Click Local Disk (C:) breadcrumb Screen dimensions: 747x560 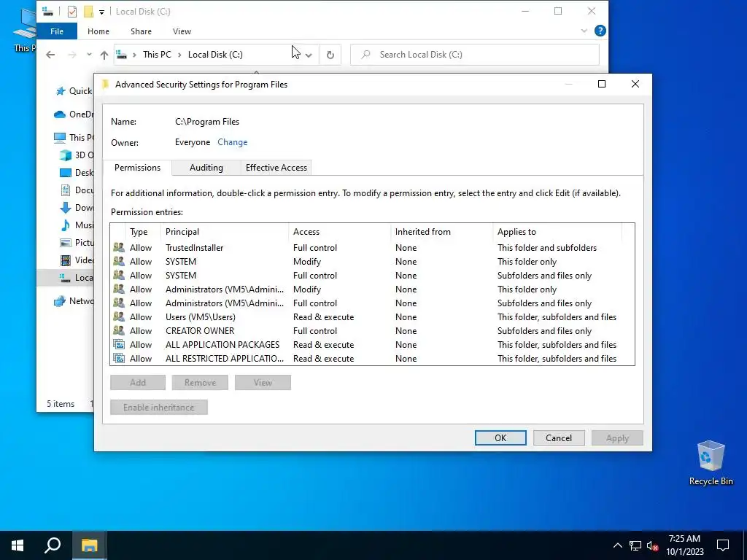215,54
